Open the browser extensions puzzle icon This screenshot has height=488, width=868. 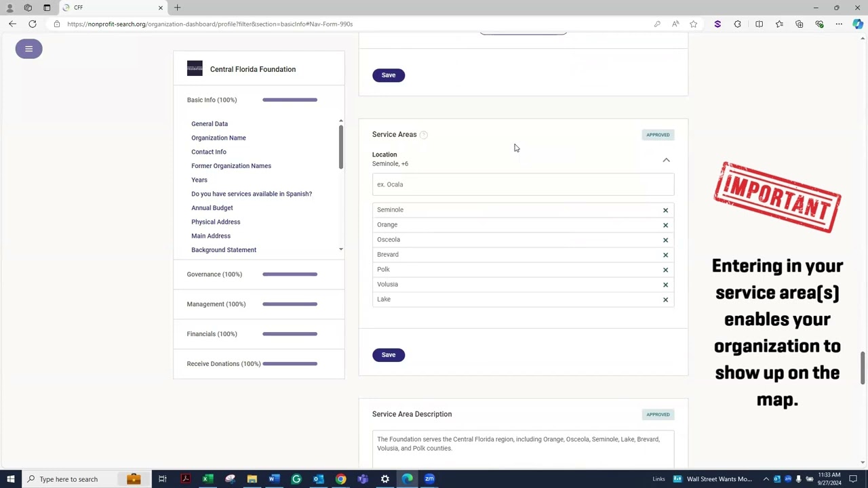pyautogui.click(x=738, y=24)
